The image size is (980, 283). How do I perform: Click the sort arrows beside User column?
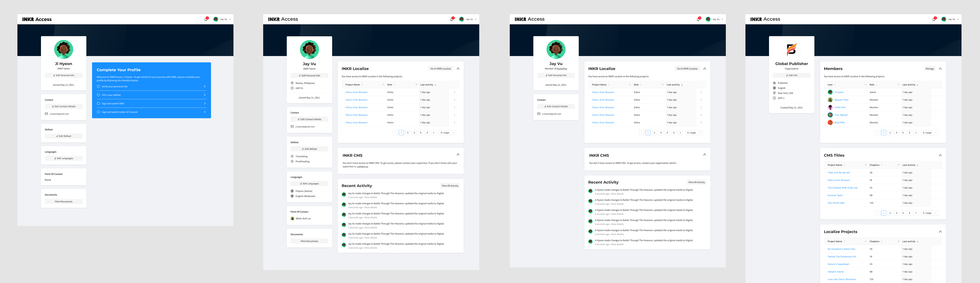point(835,85)
